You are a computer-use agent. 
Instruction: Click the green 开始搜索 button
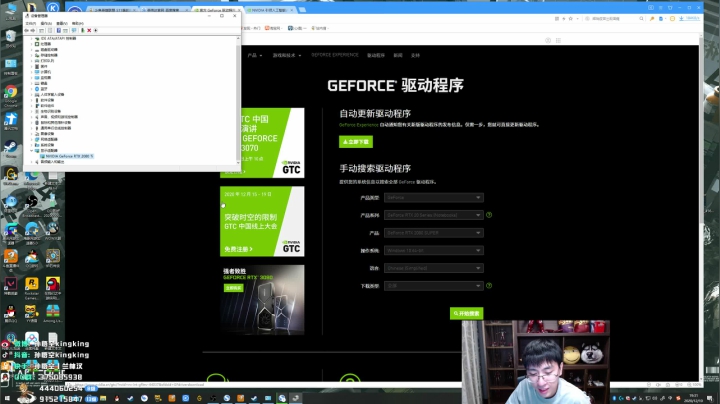467,314
